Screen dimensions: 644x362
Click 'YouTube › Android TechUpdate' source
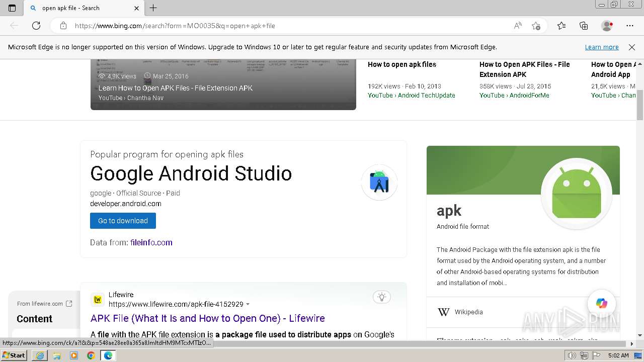click(x=412, y=96)
